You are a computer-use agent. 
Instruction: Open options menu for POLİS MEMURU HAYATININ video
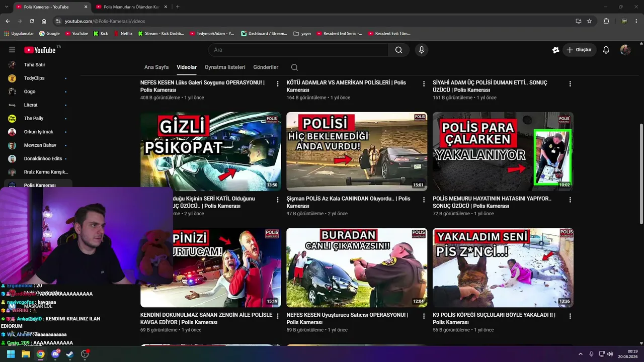click(570, 200)
